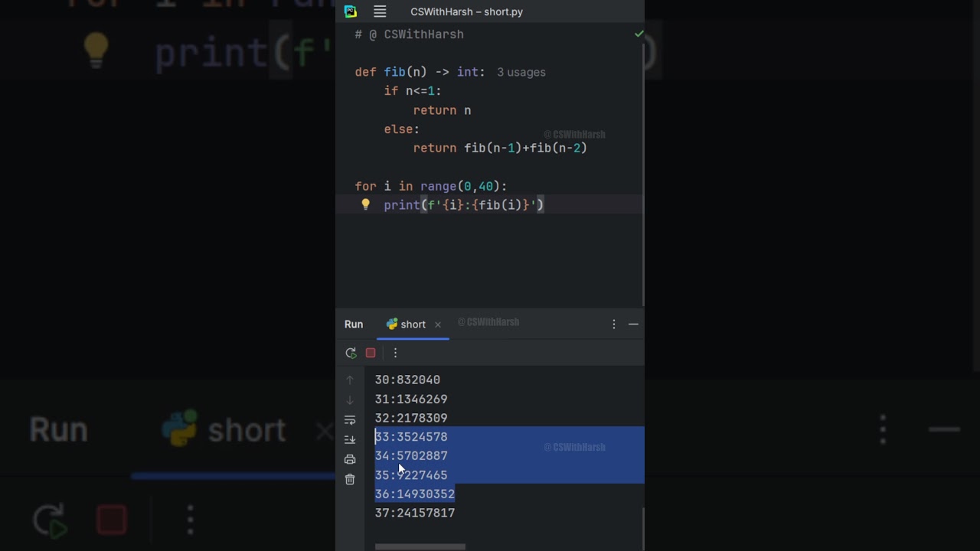Click output line 37:24157817

click(415, 513)
